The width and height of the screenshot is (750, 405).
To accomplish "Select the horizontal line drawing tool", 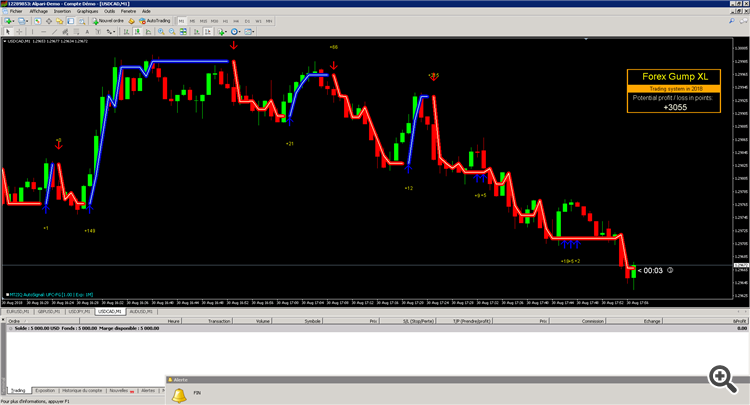I will [44, 32].
